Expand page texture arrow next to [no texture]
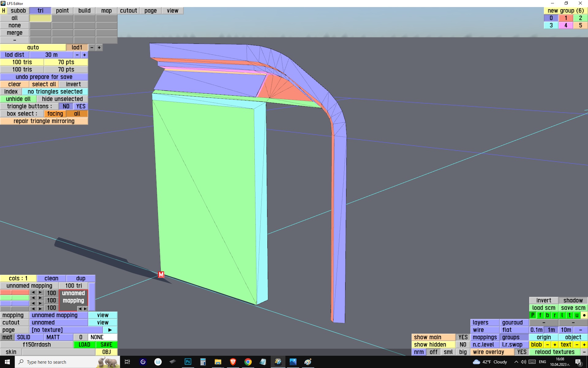The image size is (588, 368). coord(110,330)
